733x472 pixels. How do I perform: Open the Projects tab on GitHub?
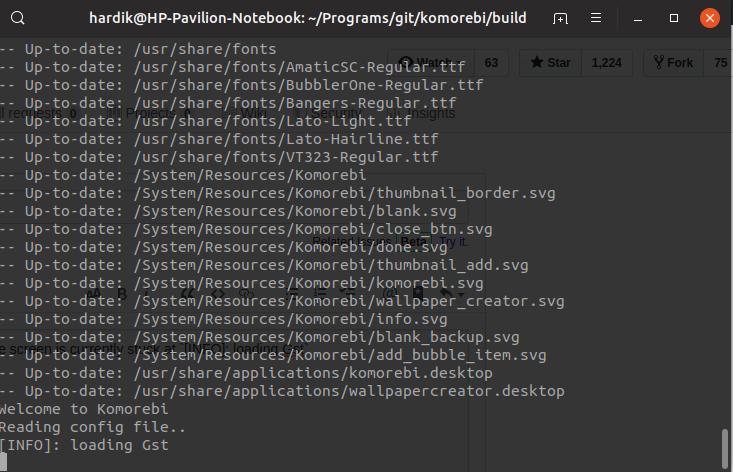(x=150, y=113)
